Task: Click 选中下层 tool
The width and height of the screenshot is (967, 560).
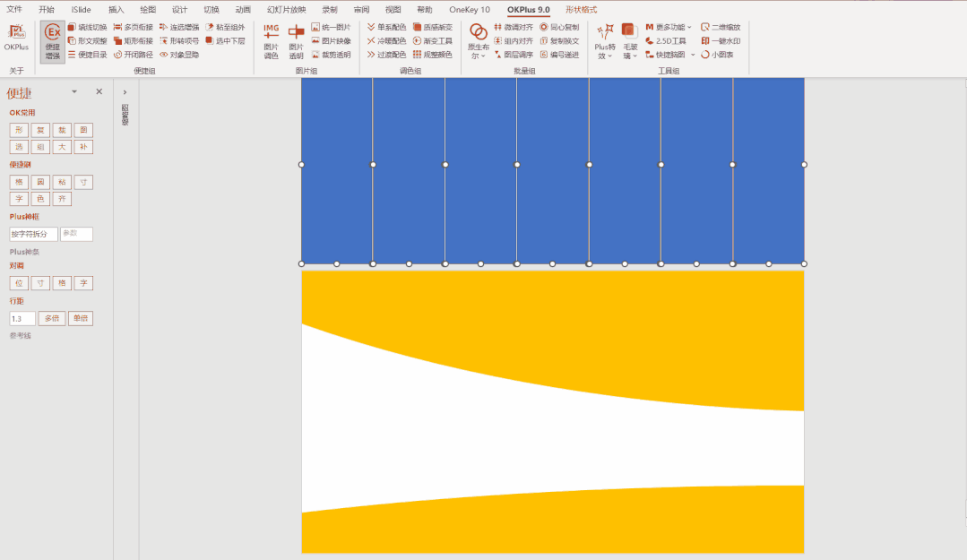Action: point(225,40)
